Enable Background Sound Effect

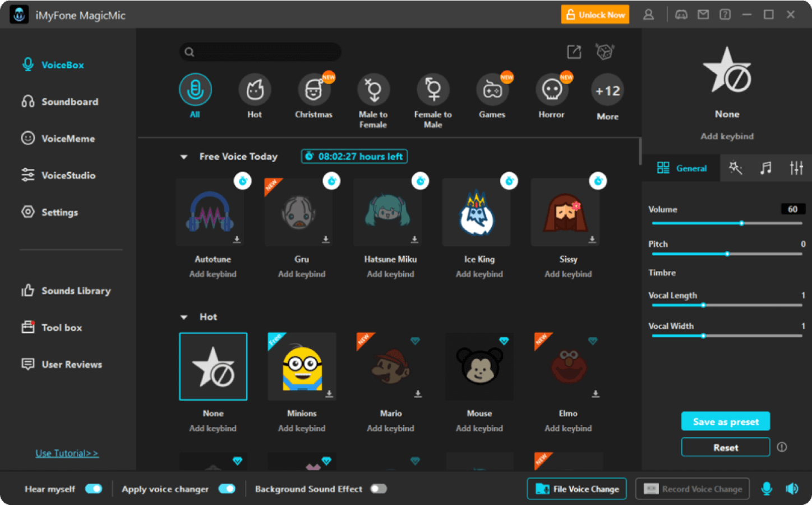(x=379, y=489)
